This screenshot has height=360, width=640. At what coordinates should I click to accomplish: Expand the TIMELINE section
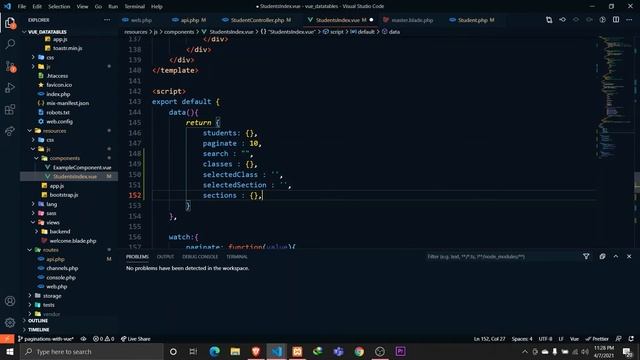(x=38, y=329)
